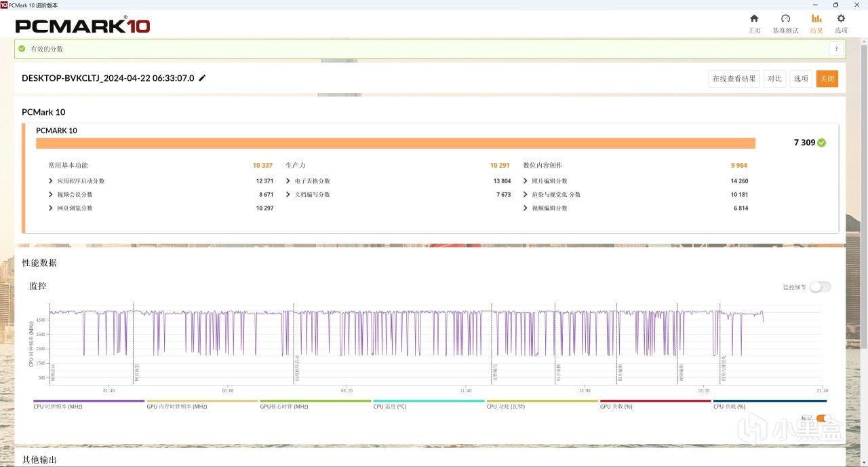Click the 10 297 web browsing score value
The height and width of the screenshot is (467, 868).
264,208
